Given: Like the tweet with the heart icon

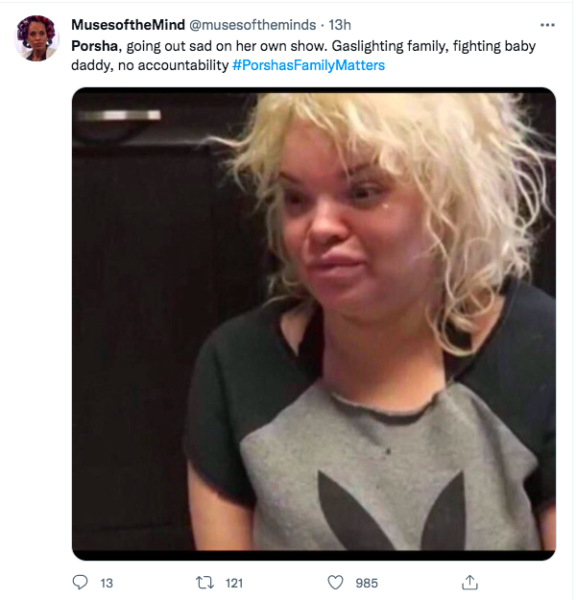Looking at the screenshot, I should pos(335,582).
